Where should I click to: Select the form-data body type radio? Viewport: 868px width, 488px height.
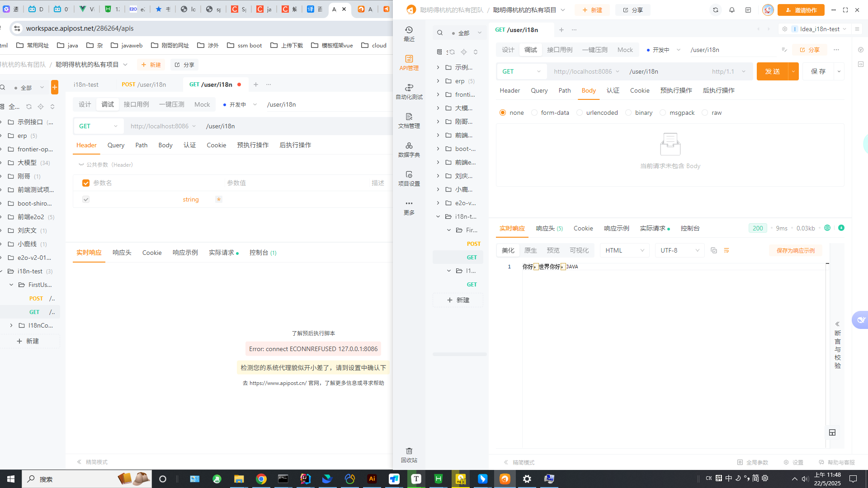[x=534, y=113]
